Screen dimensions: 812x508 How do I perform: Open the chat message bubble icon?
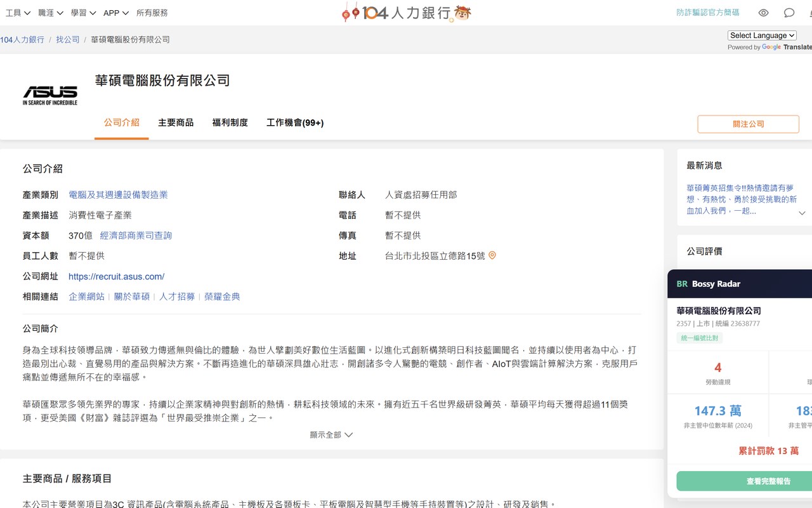(789, 13)
